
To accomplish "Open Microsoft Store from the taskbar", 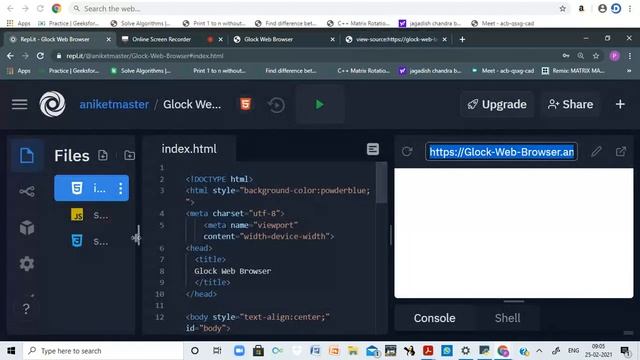I will [258, 351].
